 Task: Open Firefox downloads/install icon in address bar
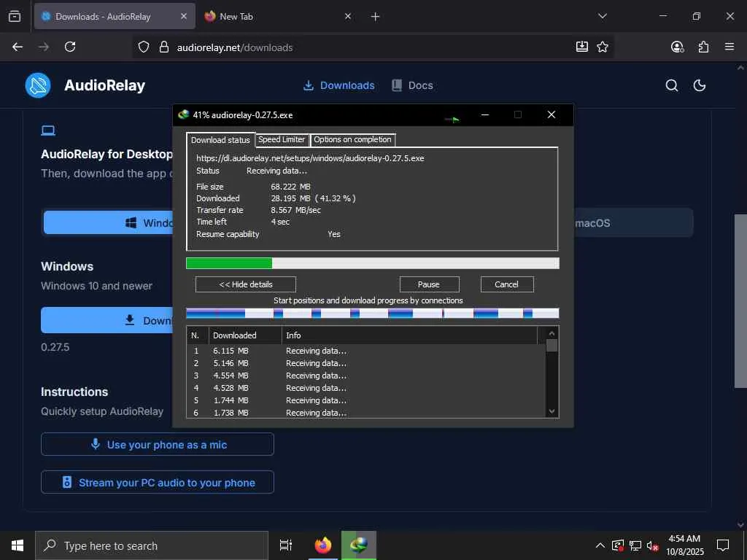(x=581, y=47)
